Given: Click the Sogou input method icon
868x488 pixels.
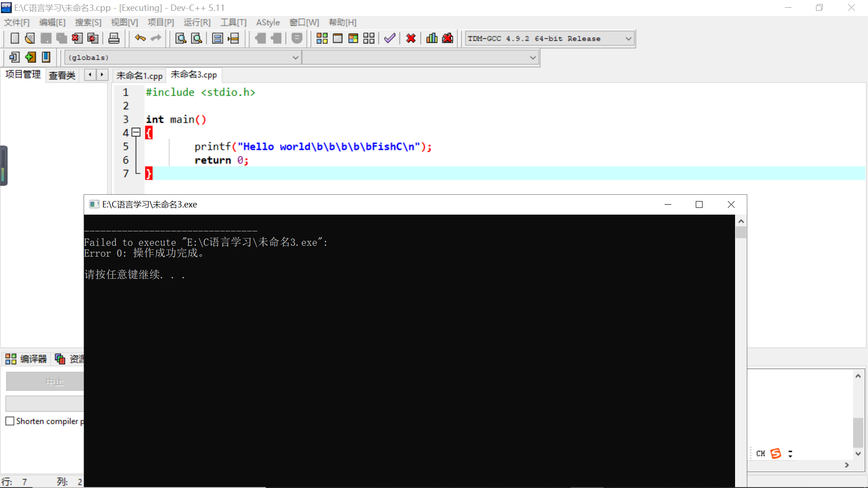Looking at the screenshot, I should 776,453.
